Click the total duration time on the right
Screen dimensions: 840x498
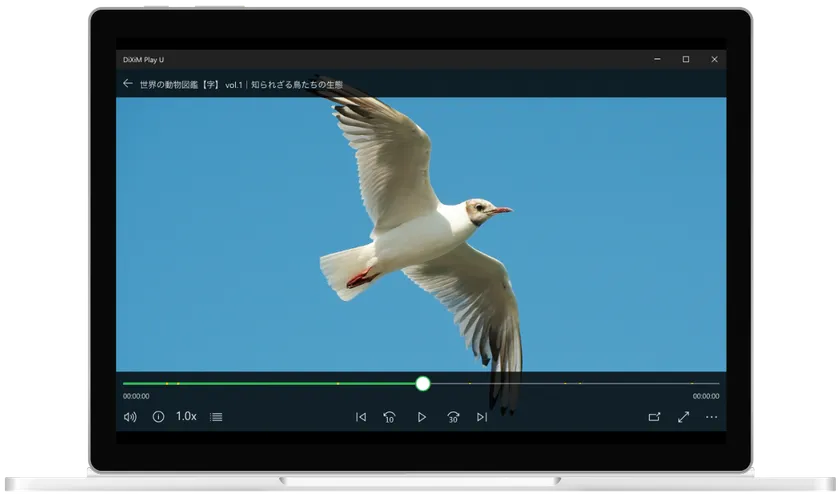point(706,396)
